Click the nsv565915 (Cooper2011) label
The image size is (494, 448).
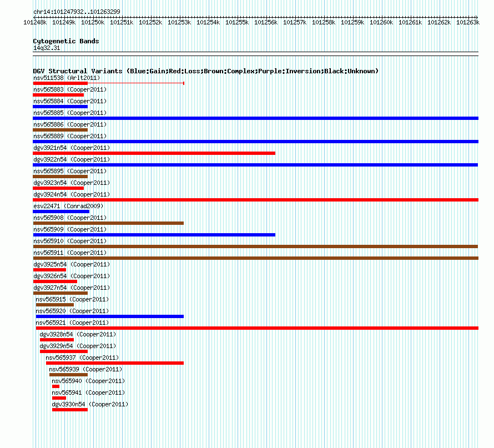pyautogui.click(x=72, y=299)
